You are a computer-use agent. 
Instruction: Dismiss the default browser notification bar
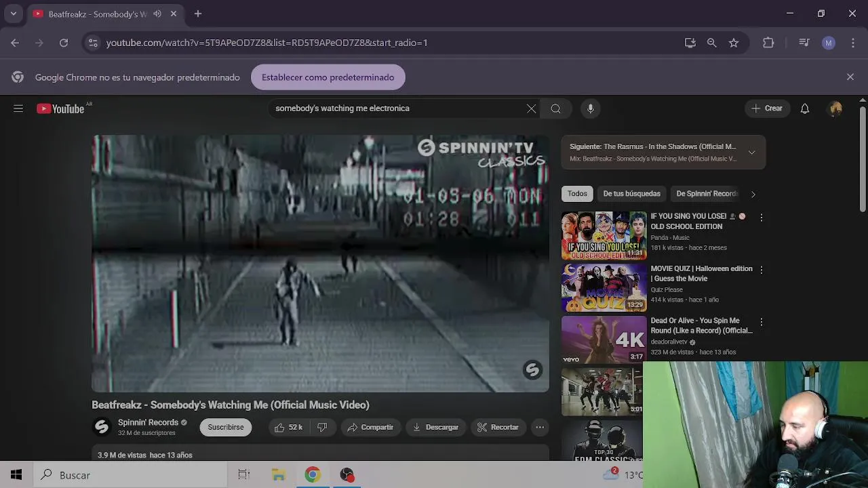(850, 77)
